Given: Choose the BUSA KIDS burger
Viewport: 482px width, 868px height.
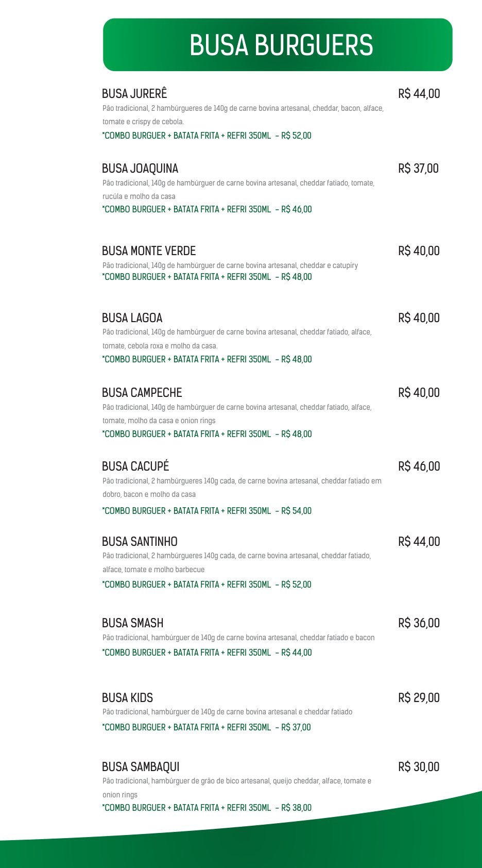Looking at the screenshot, I should [x=128, y=698].
